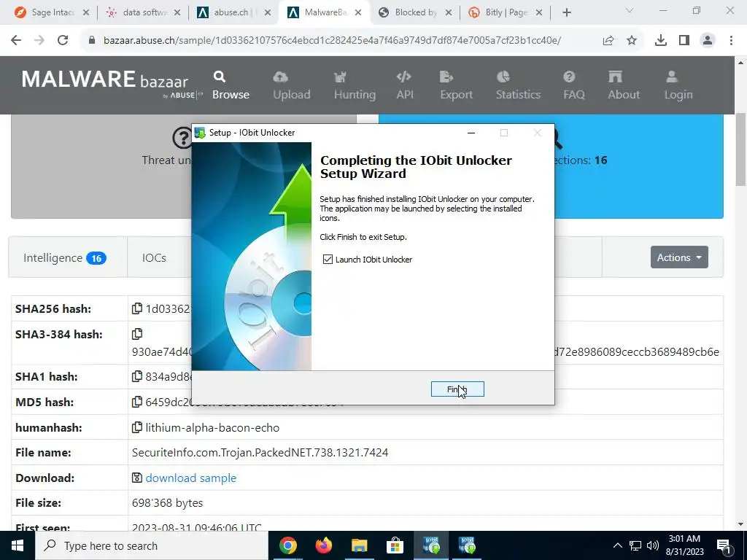Open the Browse page in MalwareBazaar
This screenshot has height=560, width=747.
(x=231, y=86)
